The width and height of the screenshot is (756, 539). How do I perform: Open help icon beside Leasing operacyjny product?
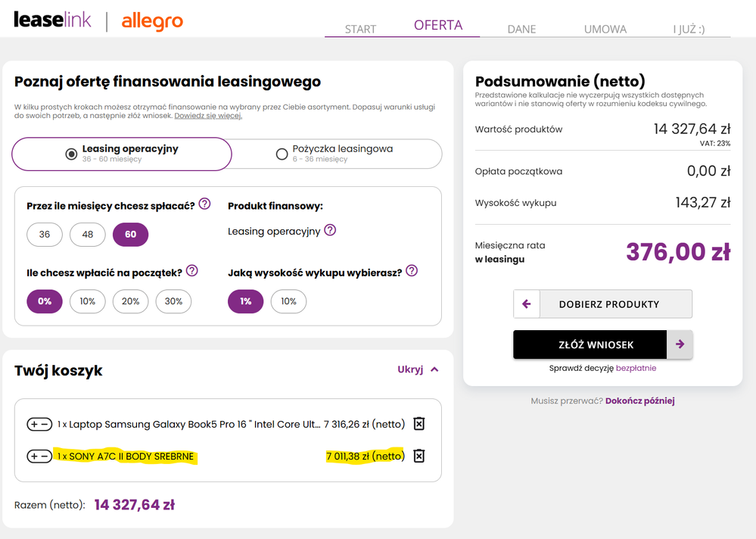point(330,230)
